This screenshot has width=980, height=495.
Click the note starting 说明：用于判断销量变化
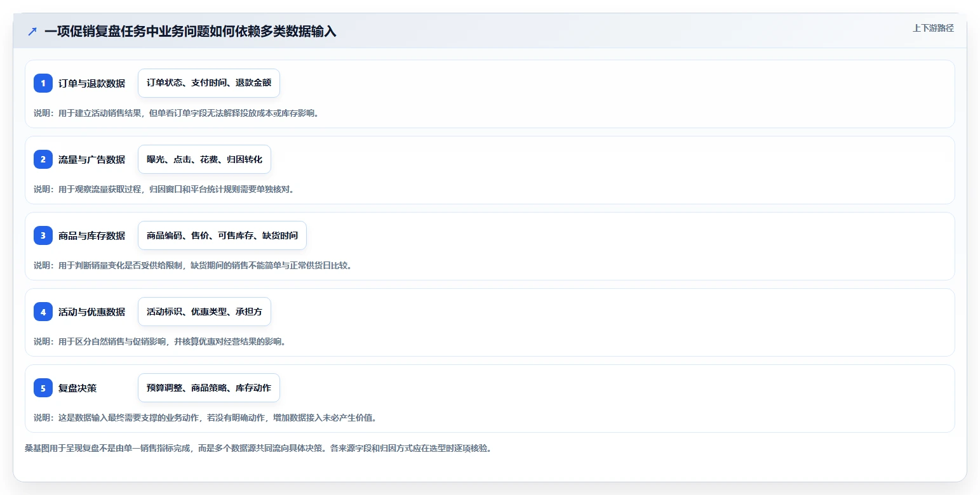coord(193,265)
